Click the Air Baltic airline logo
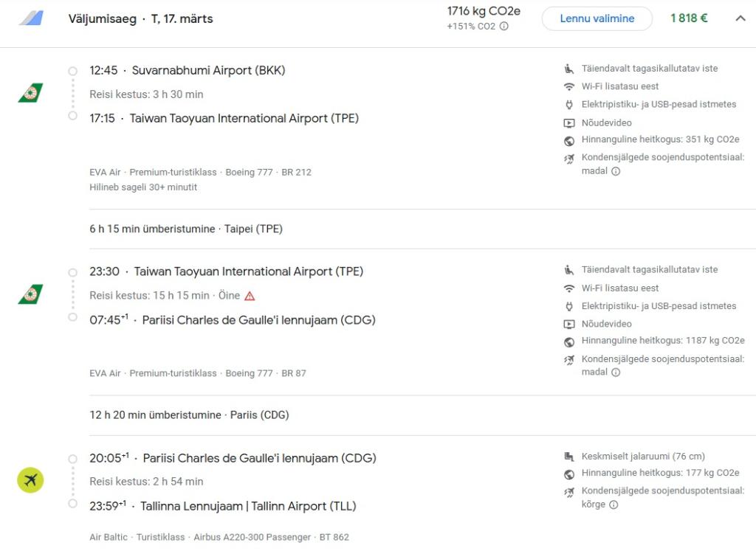The height and width of the screenshot is (551, 756). [x=30, y=481]
